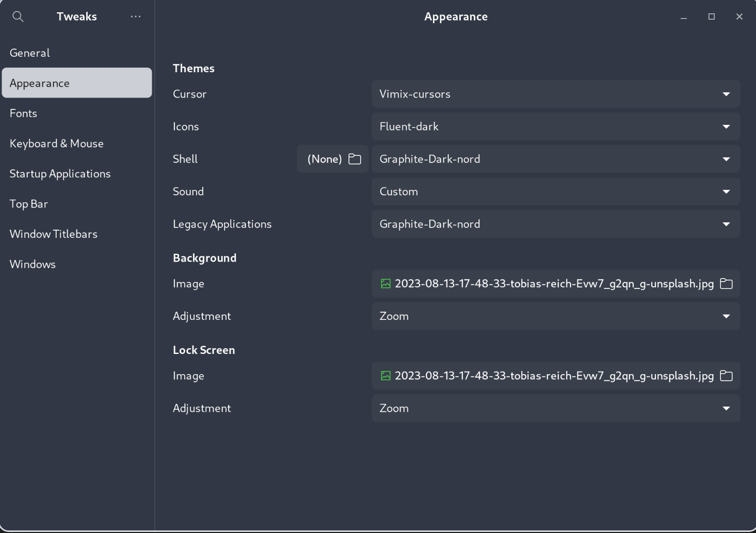756x533 pixels.
Task: Click the Background image picture icon
Action: 385,284
